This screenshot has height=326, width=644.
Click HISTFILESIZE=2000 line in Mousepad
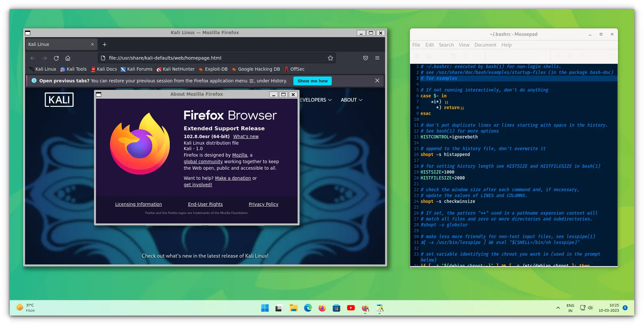pyautogui.click(x=443, y=178)
